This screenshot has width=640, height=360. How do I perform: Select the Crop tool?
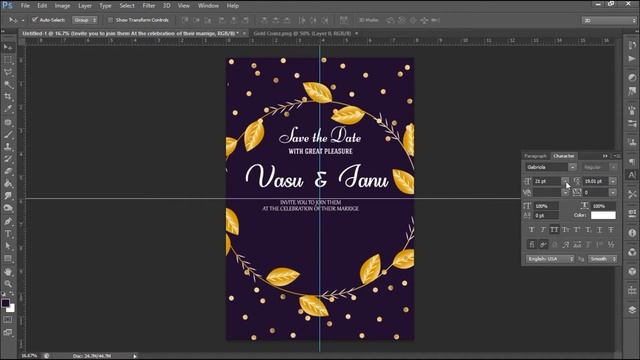8,97
